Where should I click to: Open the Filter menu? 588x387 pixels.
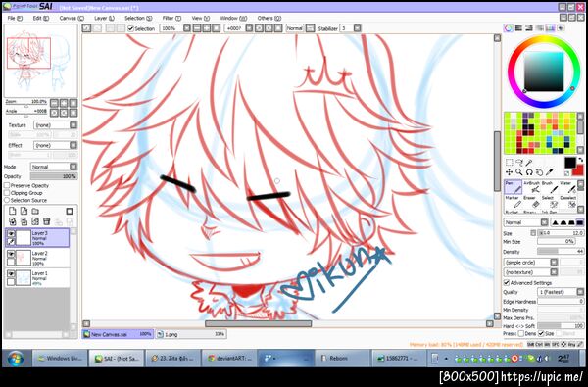click(x=171, y=18)
